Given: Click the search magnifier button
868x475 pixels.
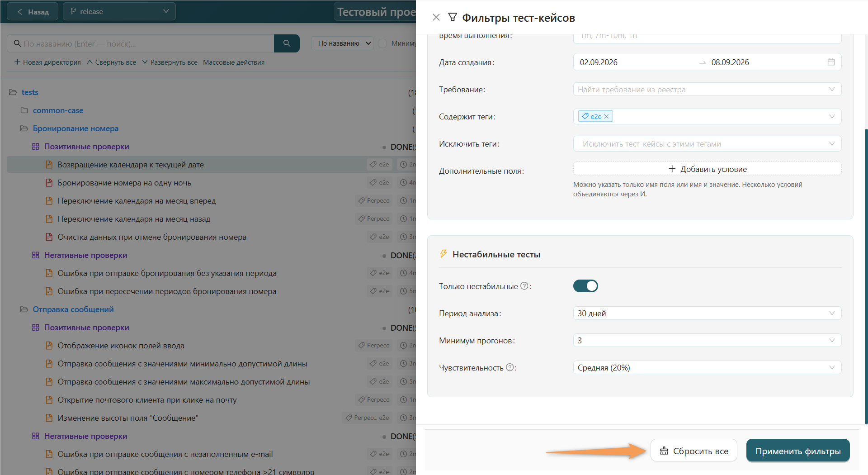Looking at the screenshot, I should tap(287, 43).
